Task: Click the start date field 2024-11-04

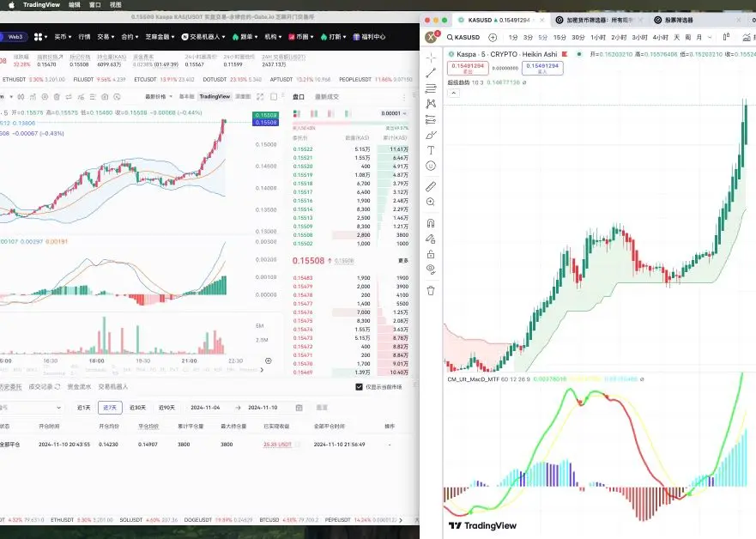Action: (205, 408)
